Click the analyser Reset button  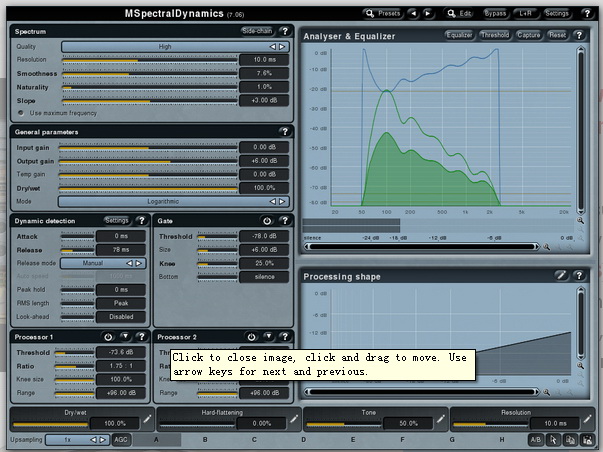tap(557, 35)
